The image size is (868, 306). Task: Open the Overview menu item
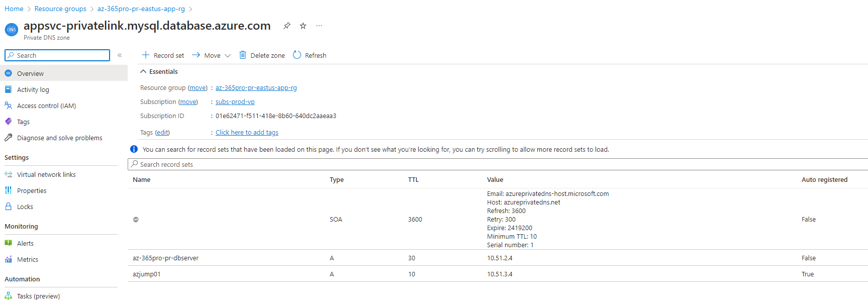[64, 73]
